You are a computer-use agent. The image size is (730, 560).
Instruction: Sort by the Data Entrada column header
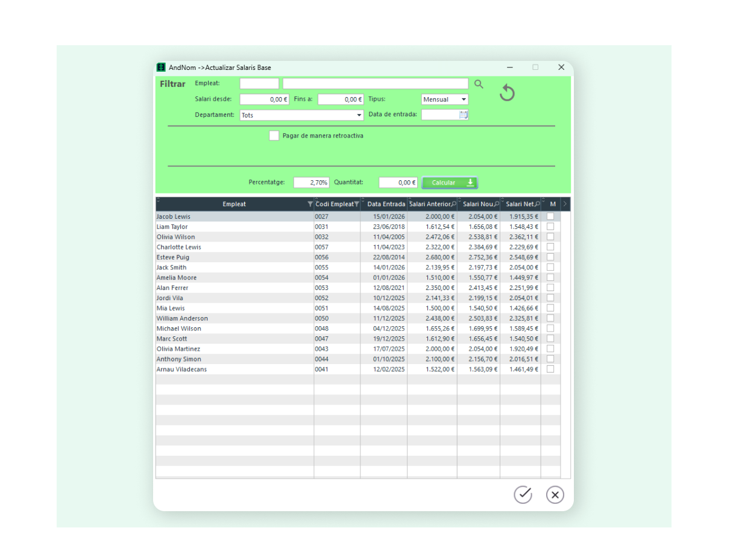(386, 204)
